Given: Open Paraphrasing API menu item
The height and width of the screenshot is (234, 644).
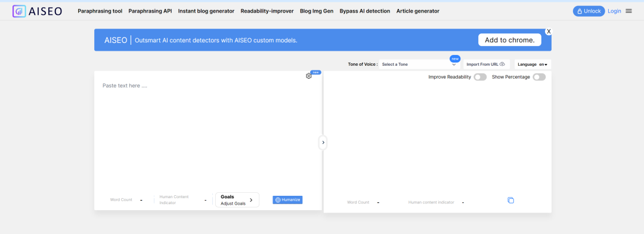Looking at the screenshot, I should pos(150,11).
